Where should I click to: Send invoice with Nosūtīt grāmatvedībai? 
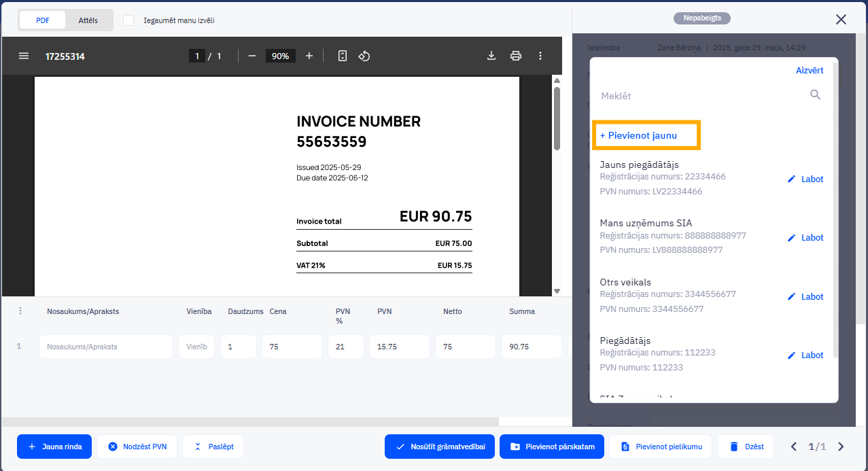(x=440, y=447)
